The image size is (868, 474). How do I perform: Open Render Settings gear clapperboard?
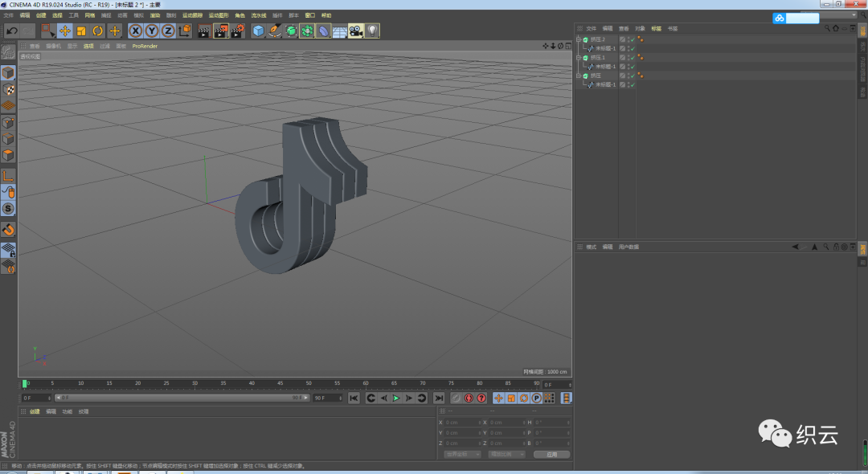point(238,31)
